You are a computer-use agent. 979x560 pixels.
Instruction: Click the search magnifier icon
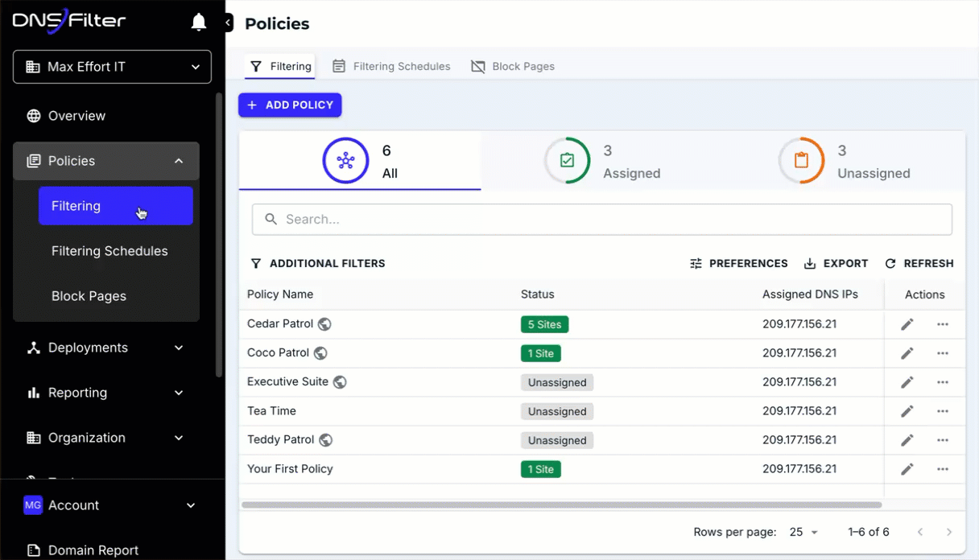(x=270, y=218)
